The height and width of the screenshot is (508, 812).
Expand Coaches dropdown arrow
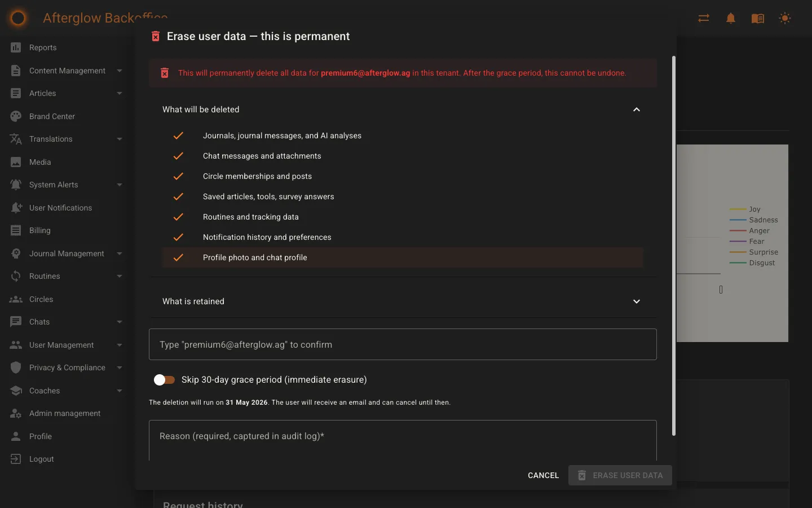120,391
